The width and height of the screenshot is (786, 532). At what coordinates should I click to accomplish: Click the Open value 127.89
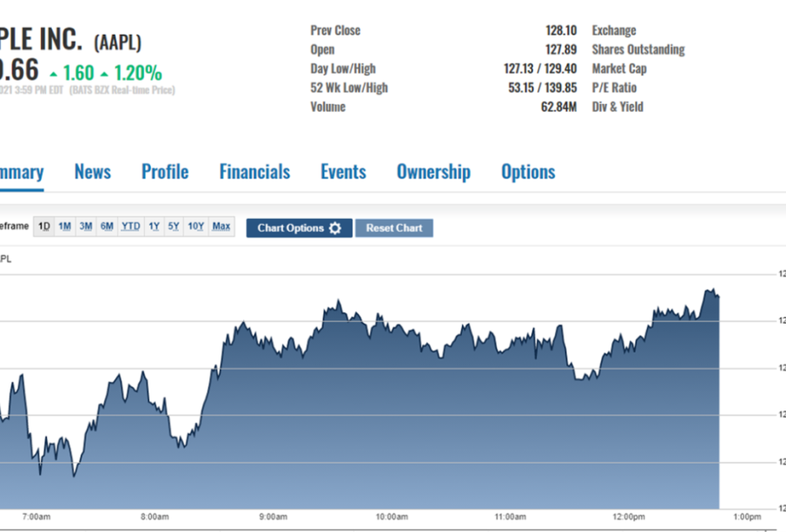click(561, 49)
